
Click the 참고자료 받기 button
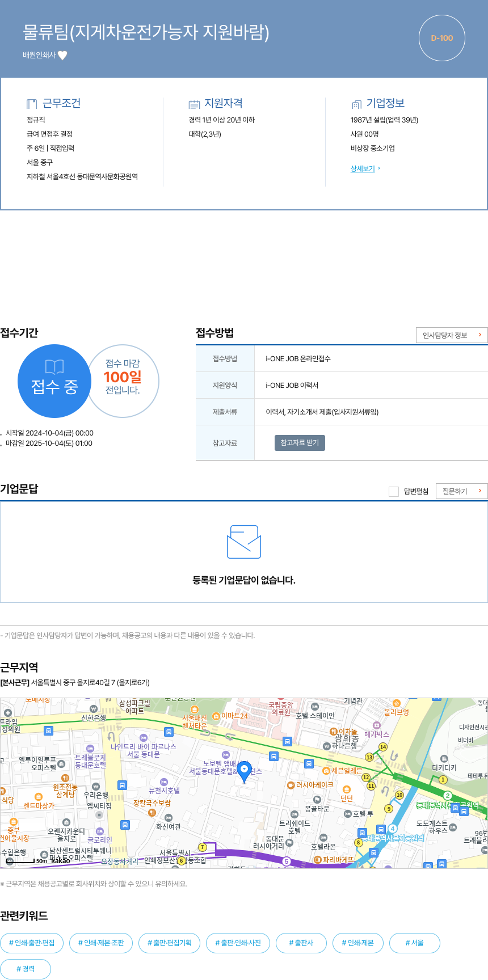point(300,442)
